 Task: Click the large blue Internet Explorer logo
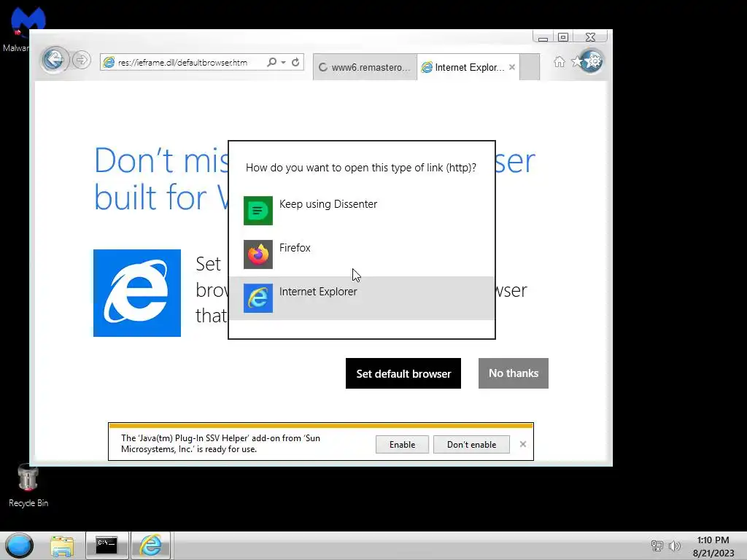click(137, 293)
